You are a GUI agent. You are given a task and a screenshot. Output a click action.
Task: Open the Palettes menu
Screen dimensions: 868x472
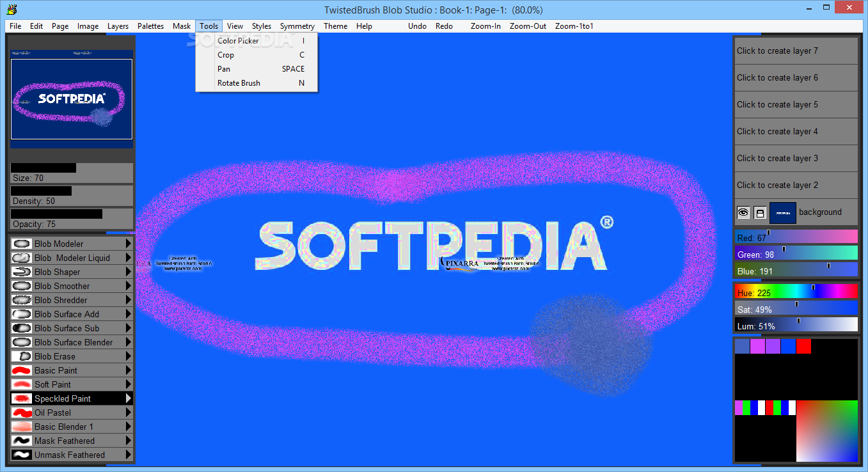point(151,26)
